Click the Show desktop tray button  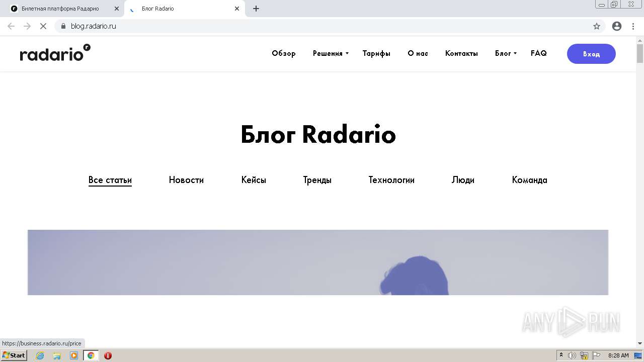[x=638, y=355]
